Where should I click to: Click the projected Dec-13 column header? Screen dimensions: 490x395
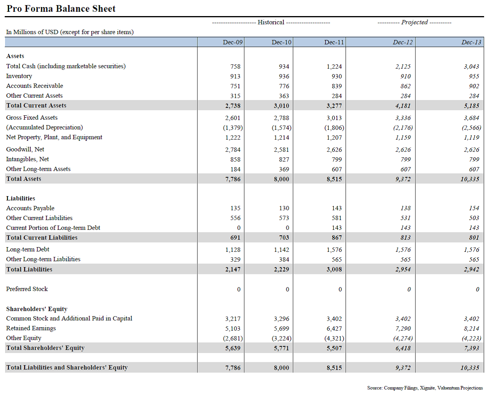(x=471, y=42)
